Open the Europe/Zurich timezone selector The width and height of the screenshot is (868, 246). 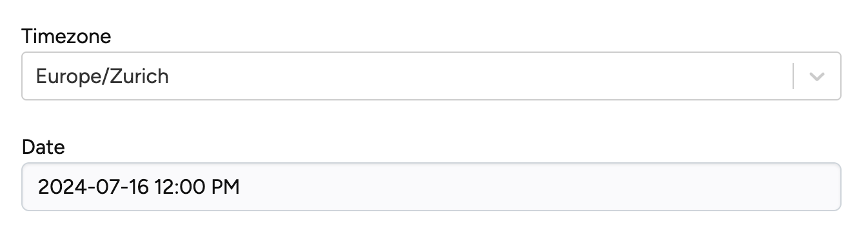pyautogui.click(x=431, y=76)
